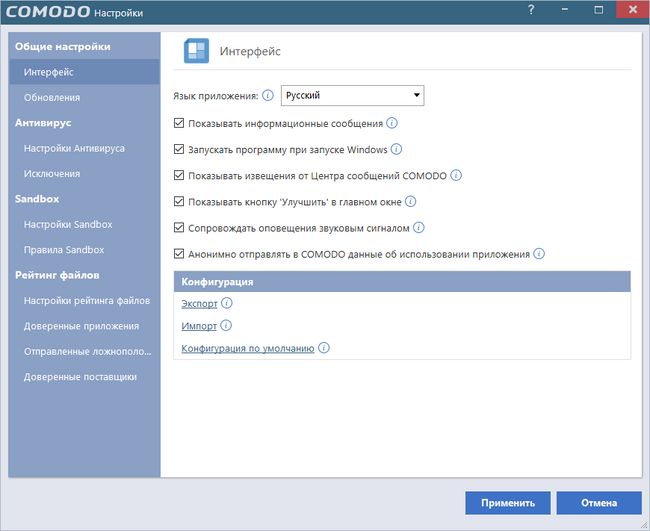Disable Запускать программу при запуске Windows

click(x=179, y=149)
